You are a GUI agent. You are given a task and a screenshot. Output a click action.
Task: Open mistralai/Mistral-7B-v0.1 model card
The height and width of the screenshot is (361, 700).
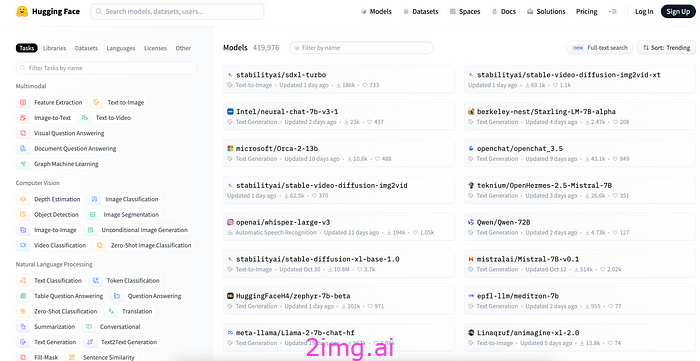click(x=579, y=264)
